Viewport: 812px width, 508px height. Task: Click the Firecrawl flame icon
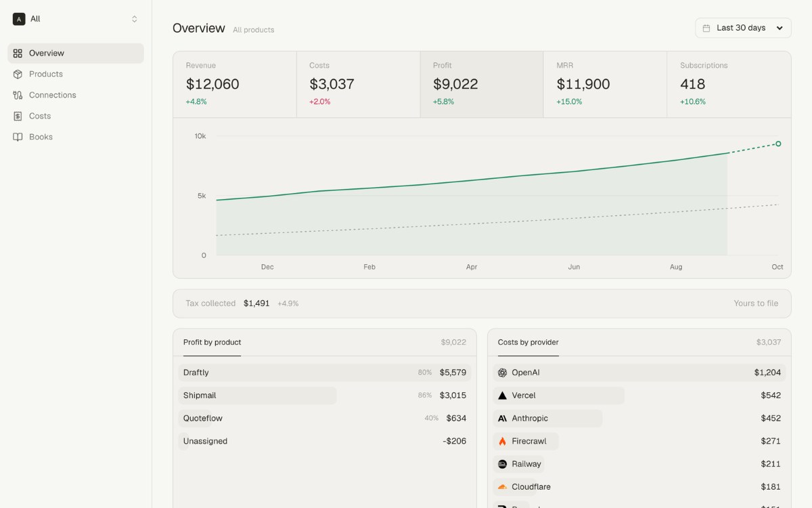502,442
